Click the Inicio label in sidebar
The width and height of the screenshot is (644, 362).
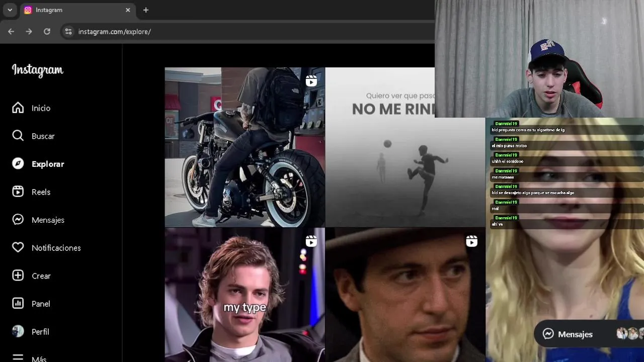click(x=41, y=108)
